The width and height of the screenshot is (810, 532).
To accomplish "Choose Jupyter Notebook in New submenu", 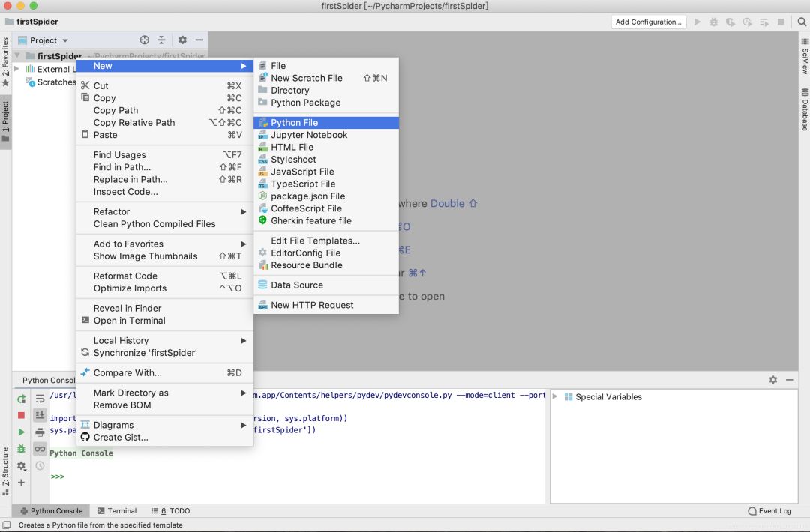I will (x=326, y=135).
